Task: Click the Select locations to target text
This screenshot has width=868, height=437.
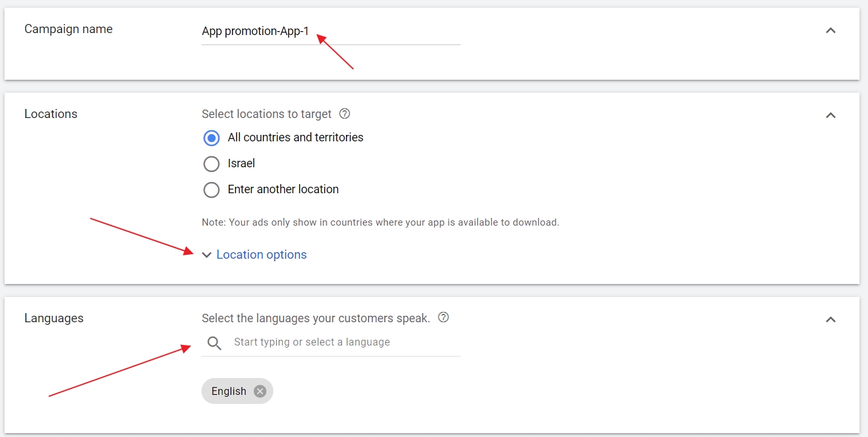Action: 266,114
